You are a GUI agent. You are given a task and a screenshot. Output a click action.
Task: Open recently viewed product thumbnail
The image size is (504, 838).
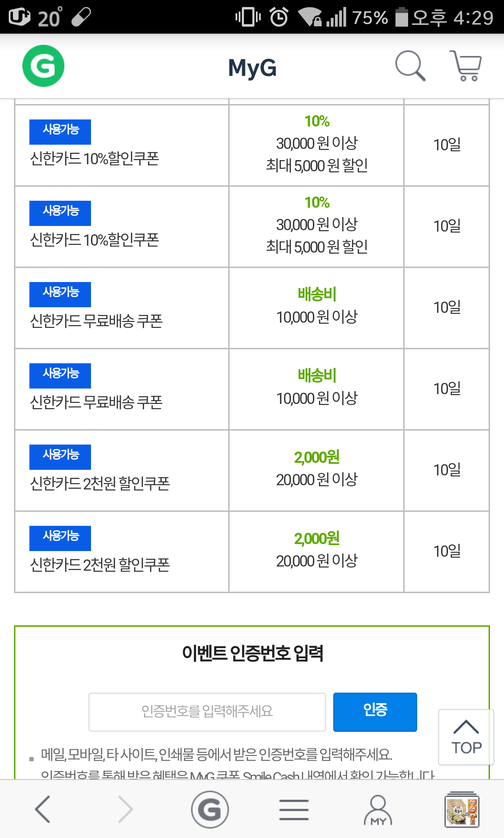pos(462,809)
